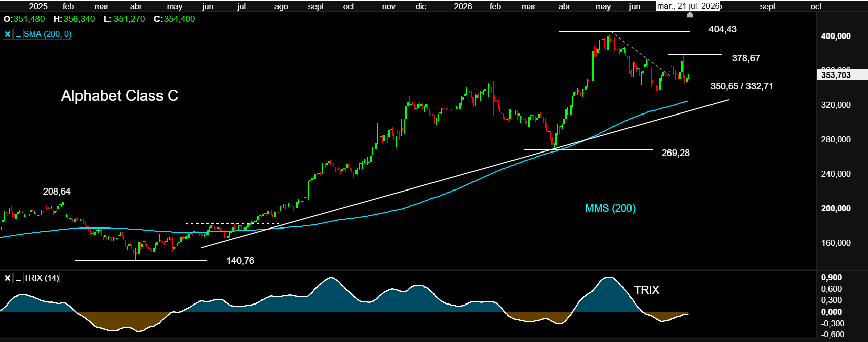The height and width of the screenshot is (342, 868).
Task: Click the dic. month label on time axis
Action: (421, 6)
